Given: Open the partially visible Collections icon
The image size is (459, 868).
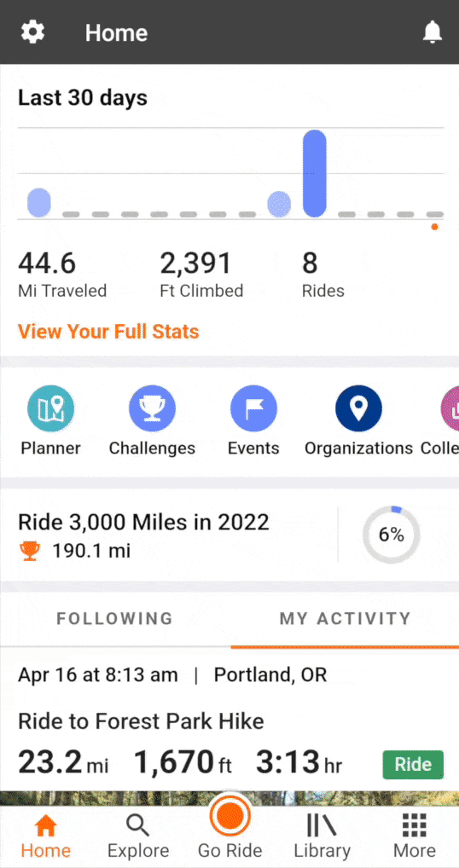Looking at the screenshot, I should tap(450, 408).
